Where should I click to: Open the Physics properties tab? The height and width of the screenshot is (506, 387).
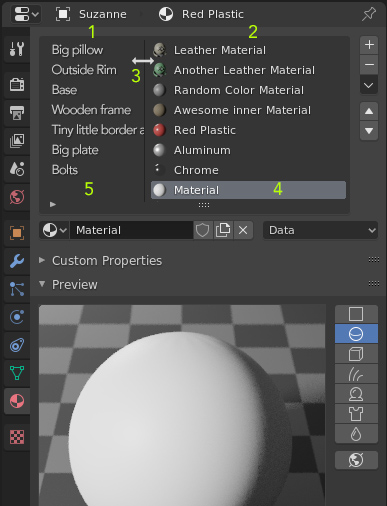coord(17,317)
